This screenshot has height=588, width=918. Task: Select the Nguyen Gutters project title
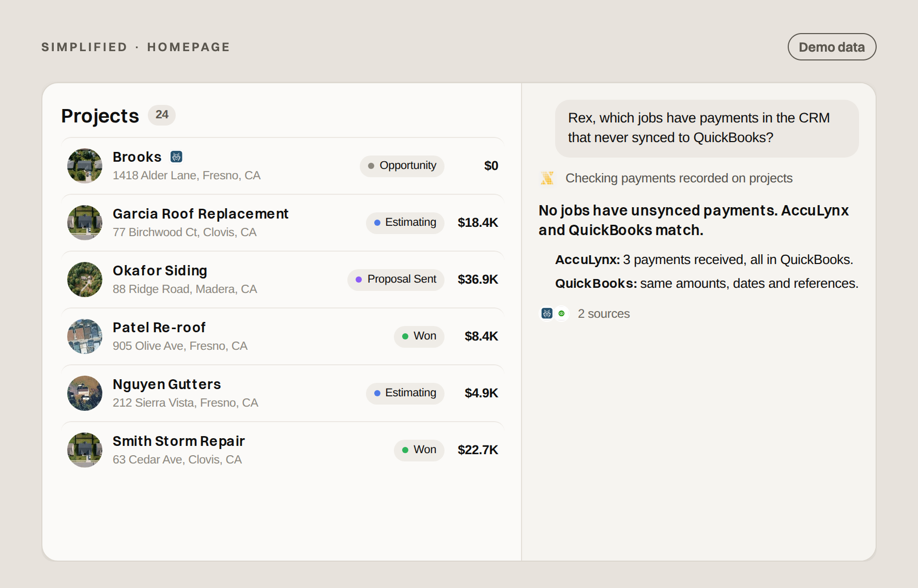[x=166, y=384]
